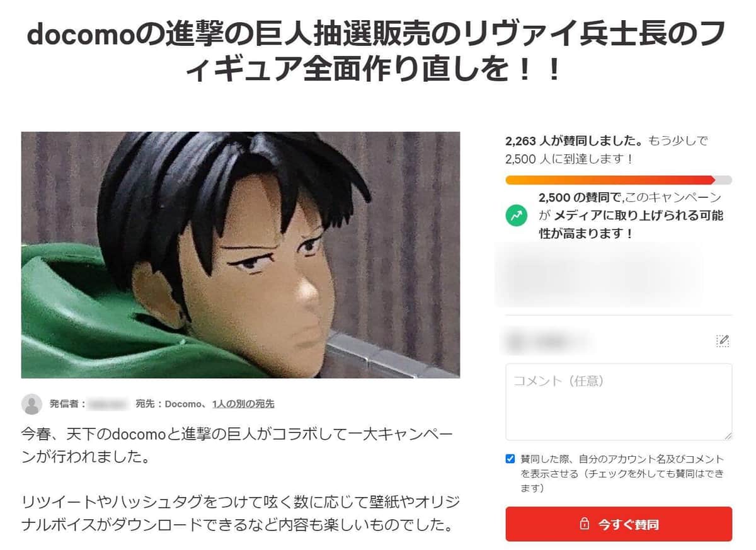Open the Levi figure petition photo
The image size is (756, 550).
click(x=241, y=255)
